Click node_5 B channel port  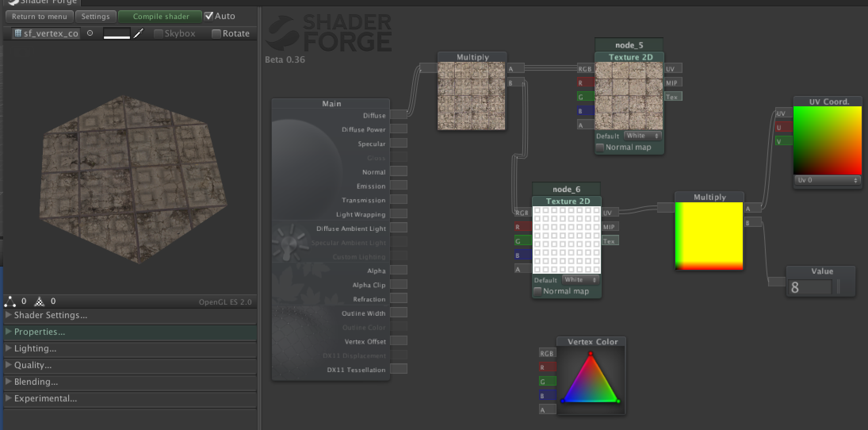(585, 111)
